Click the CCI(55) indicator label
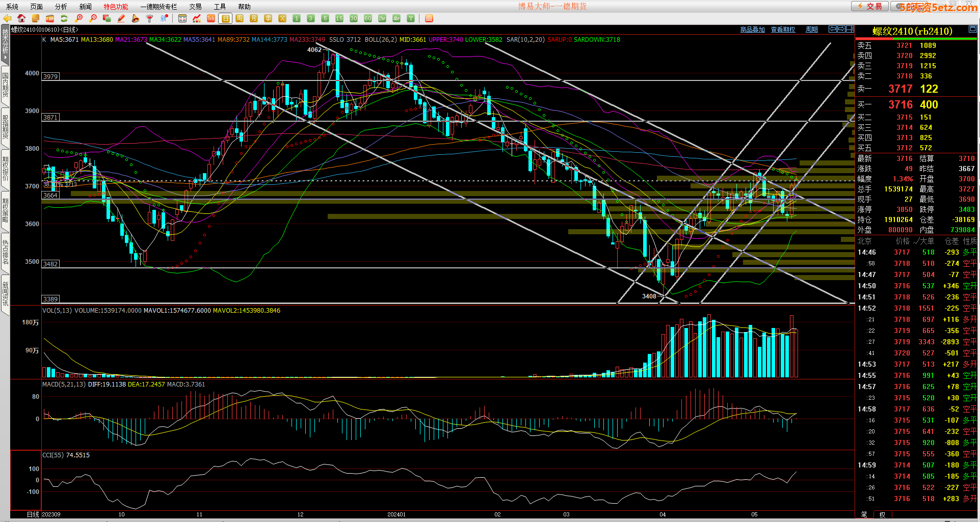This screenshot has width=980, height=522. (x=53, y=455)
